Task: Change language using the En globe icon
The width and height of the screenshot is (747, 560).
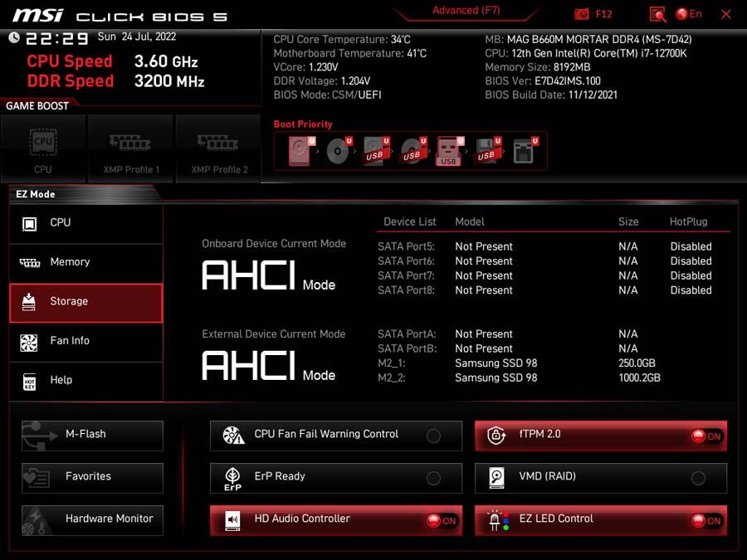Action: pos(689,14)
